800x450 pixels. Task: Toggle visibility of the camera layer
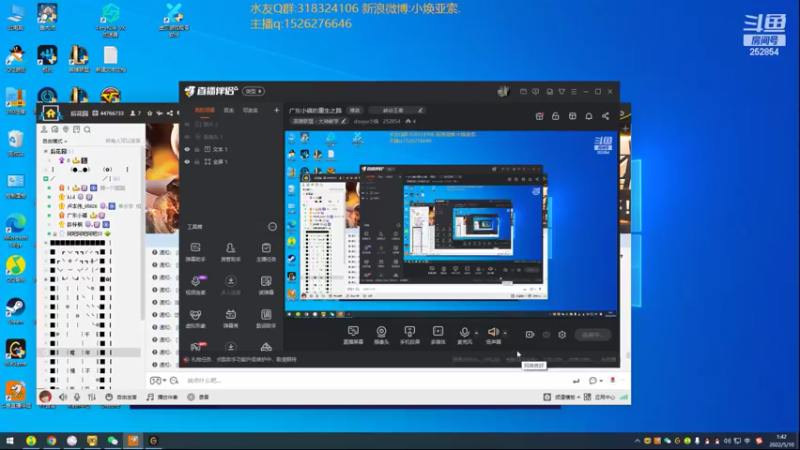tap(187, 137)
